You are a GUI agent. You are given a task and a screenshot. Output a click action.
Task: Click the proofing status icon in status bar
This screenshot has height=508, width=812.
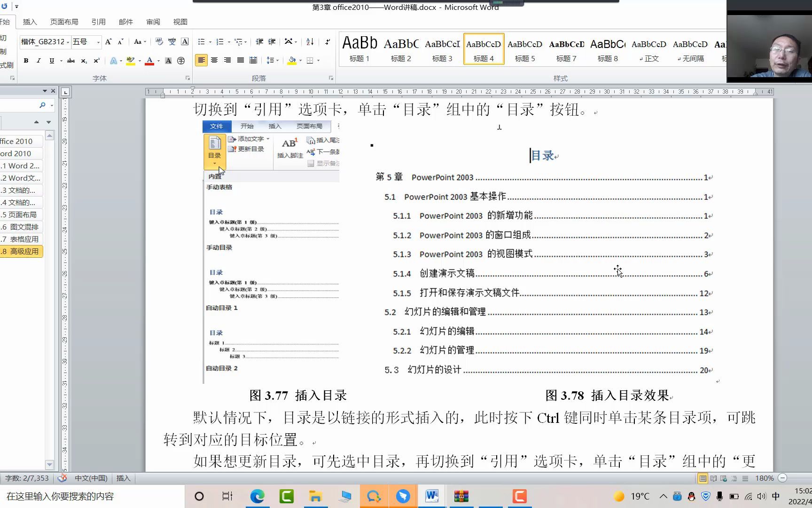click(62, 478)
